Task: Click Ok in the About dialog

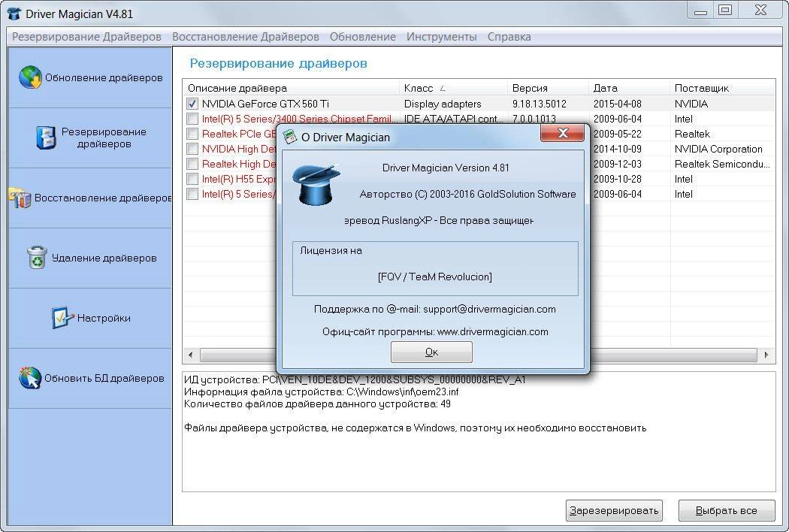Action: point(431,352)
